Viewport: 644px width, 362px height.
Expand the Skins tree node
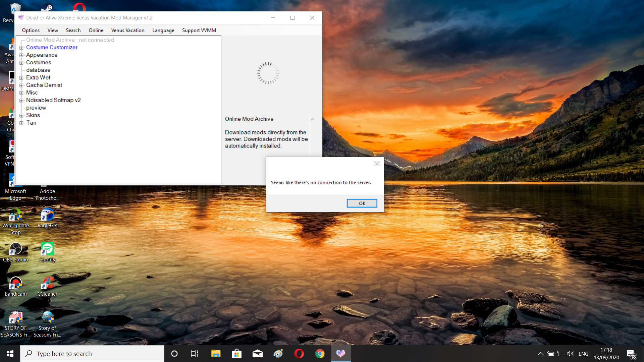[21, 115]
